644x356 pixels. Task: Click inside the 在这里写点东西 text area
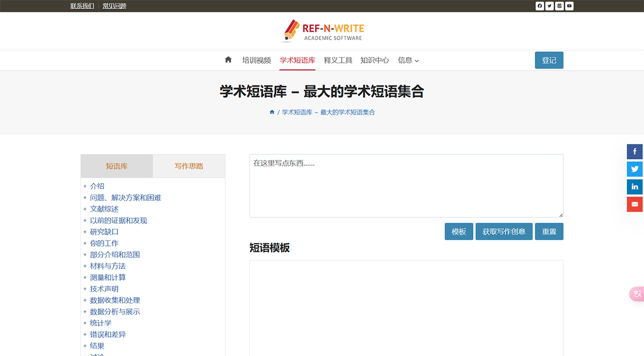(x=406, y=186)
